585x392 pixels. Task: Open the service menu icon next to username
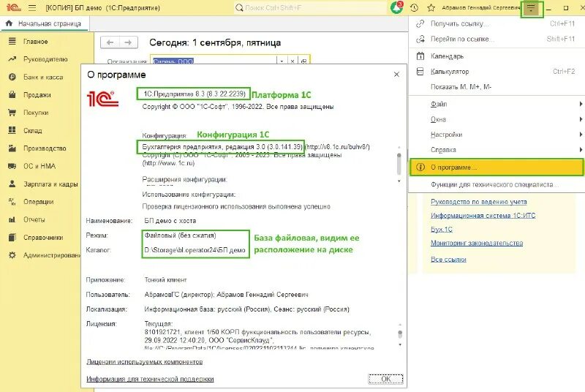pyautogui.click(x=532, y=8)
